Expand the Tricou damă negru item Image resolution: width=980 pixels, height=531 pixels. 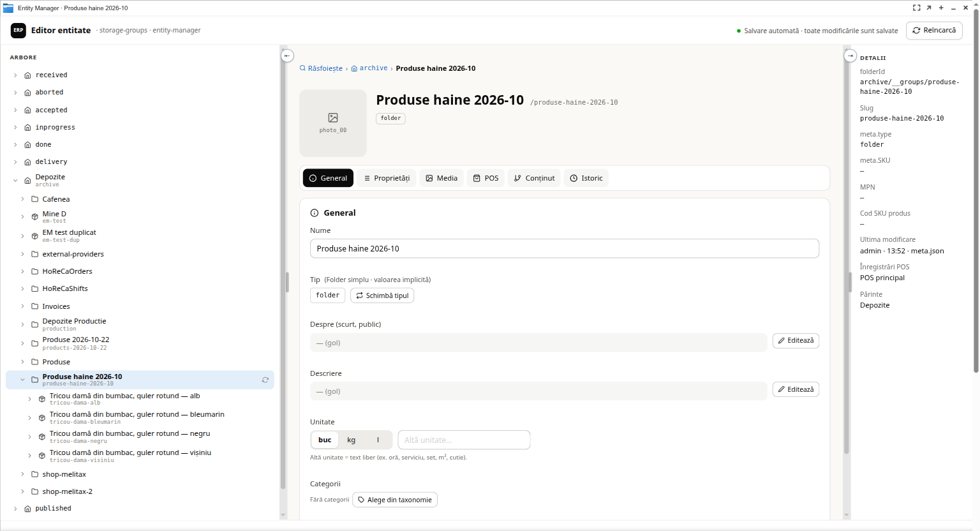[29, 437]
